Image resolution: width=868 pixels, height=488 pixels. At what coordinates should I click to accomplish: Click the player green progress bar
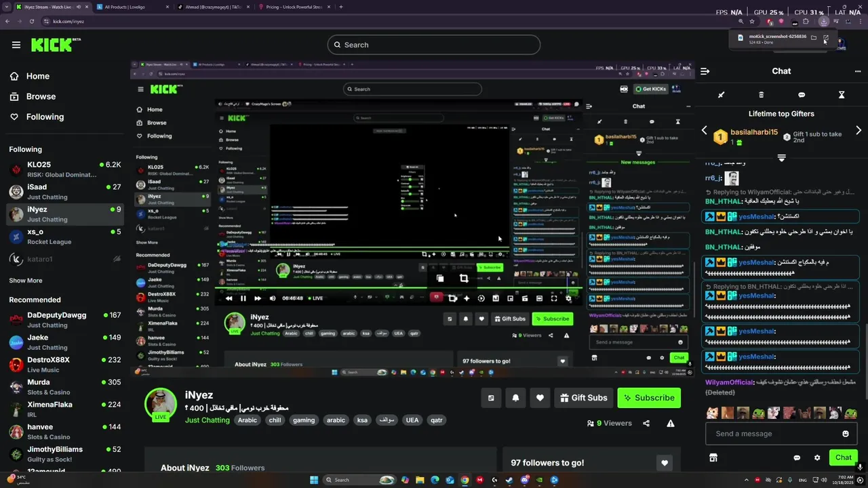coord(399,287)
